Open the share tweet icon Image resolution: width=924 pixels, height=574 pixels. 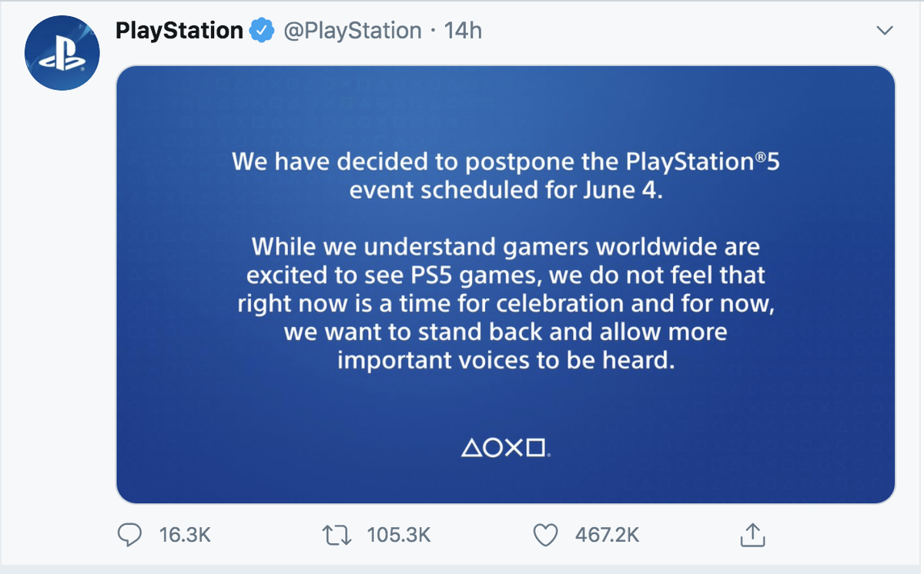tap(751, 535)
